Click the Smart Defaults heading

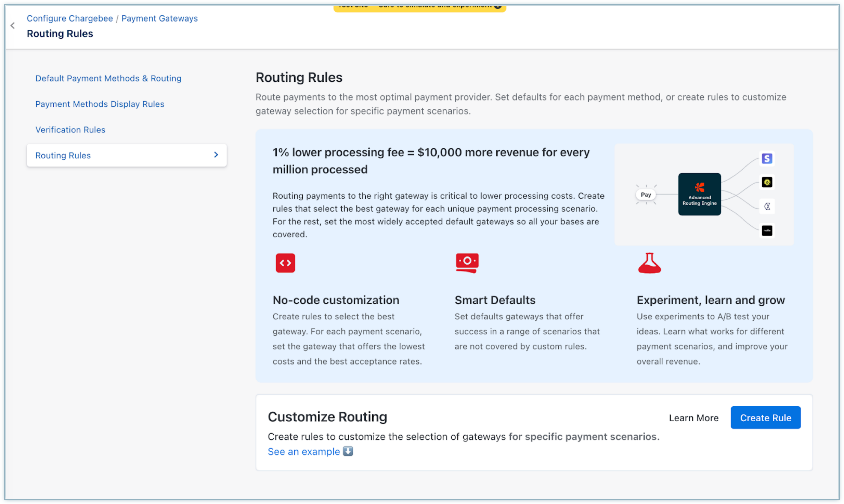click(x=495, y=300)
